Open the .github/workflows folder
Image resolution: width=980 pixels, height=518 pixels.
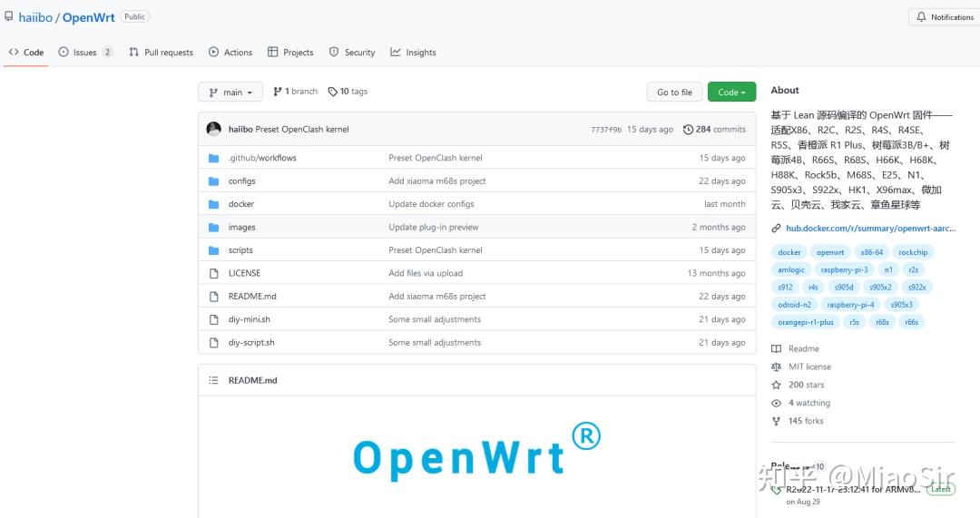click(x=262, y=158)
